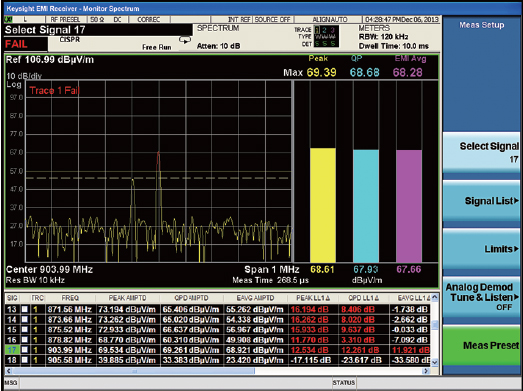Image resolution: width=523 pixels, height=391 pixels.
Task: Tick the checkbox for signal 17
Action: point(25,350)
